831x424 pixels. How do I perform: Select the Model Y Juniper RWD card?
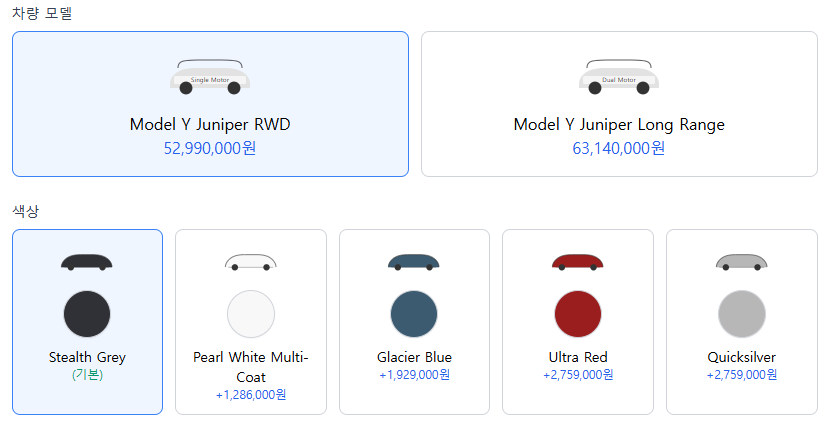(x=210, y=104)
